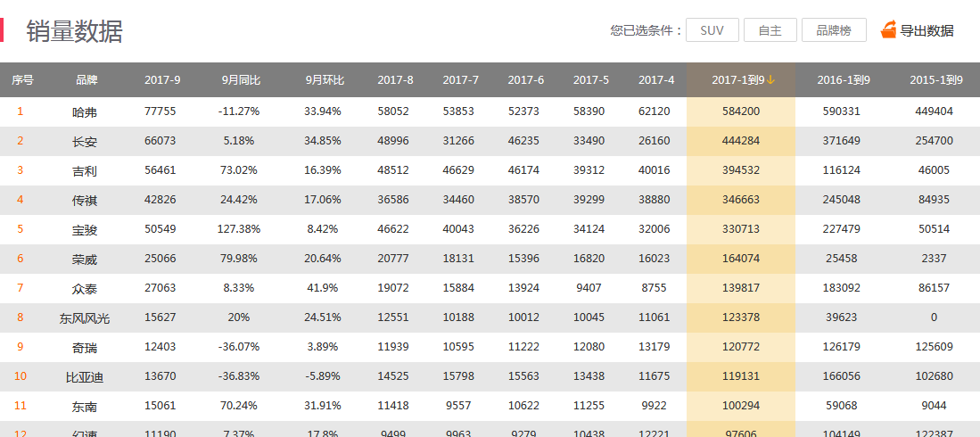The width and height of the screenshot is (980, 437).
Task: Sort by the 2017-6 column header
Action: (x=525, y=80)
